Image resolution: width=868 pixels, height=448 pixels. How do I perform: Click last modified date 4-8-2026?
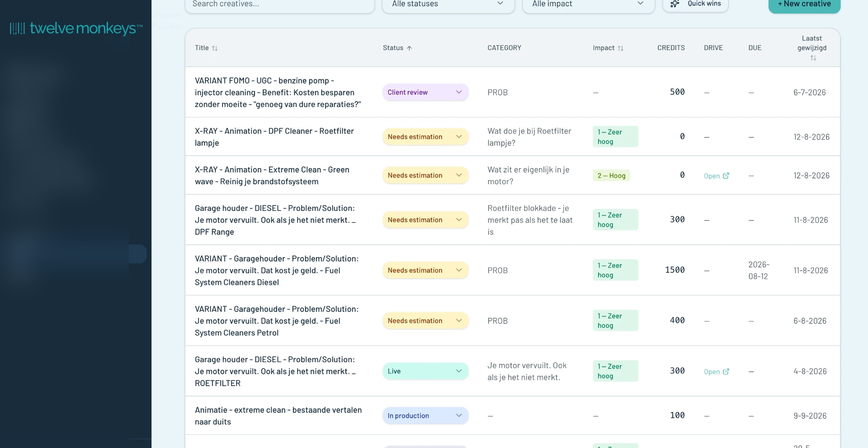coord(810,372)
